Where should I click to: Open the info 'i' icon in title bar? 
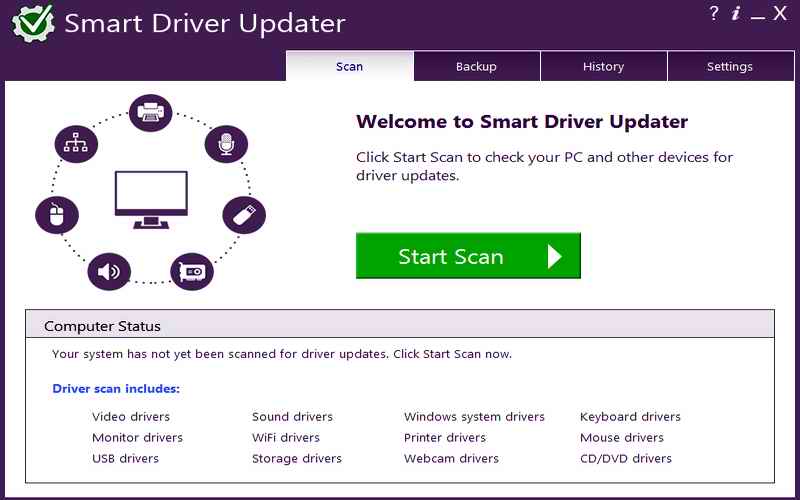pos(736,14)
